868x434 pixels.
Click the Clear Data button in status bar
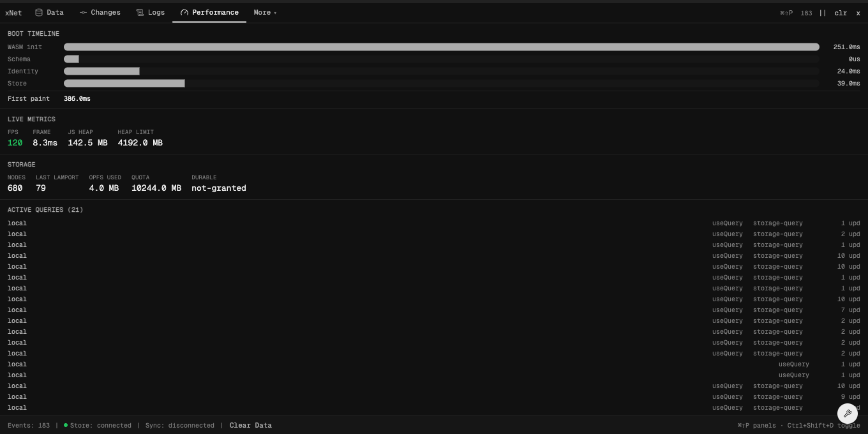pyautogui.click(x=250, y=425)
